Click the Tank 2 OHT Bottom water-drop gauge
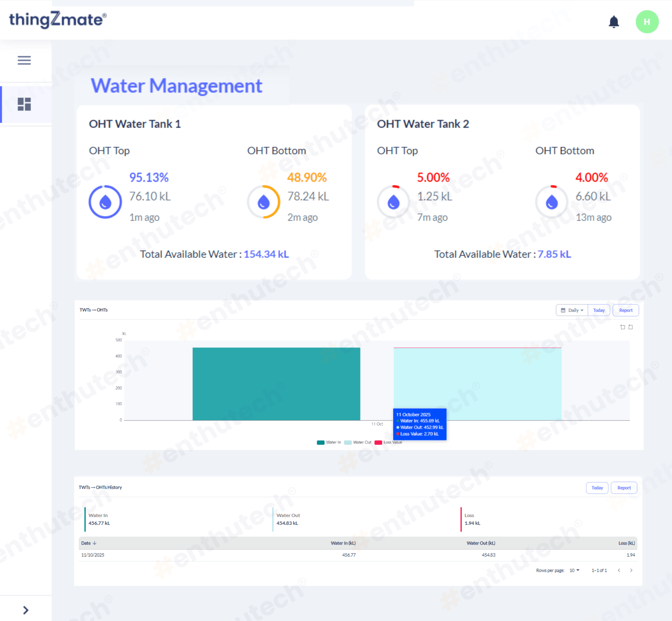672x621 pixels. (551, 202)
